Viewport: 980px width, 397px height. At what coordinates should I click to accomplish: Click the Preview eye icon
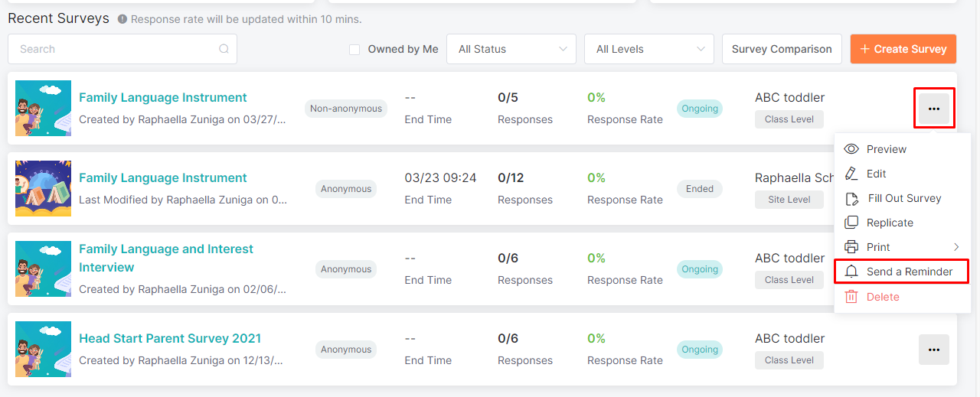tap(851, 149)
